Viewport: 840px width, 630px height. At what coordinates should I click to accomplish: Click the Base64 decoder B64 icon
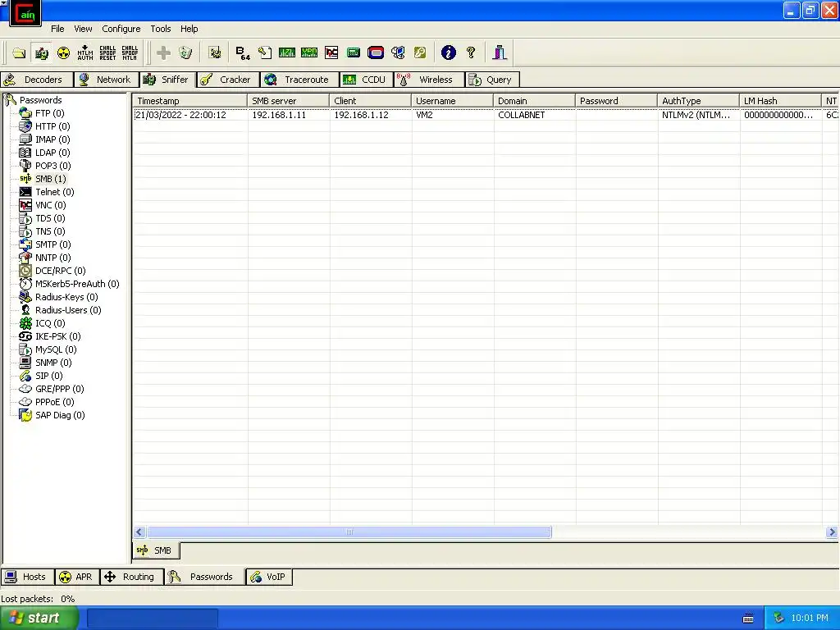[243, 52]
